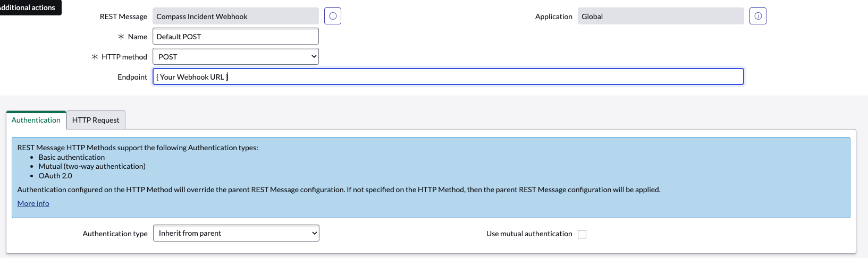Click the Authentication type label

[115, 234]
